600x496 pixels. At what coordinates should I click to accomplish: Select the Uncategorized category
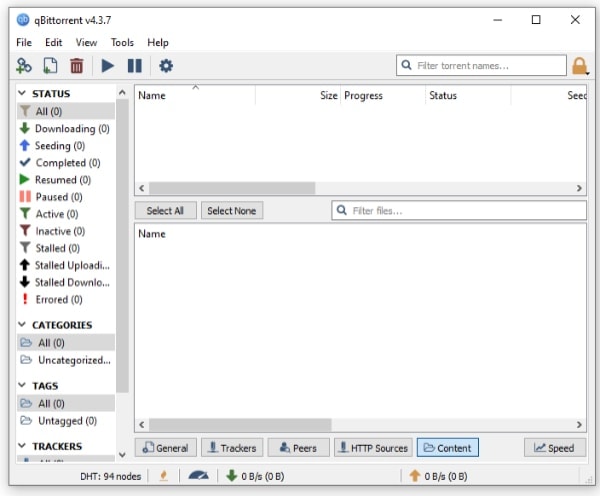[65, 360]
